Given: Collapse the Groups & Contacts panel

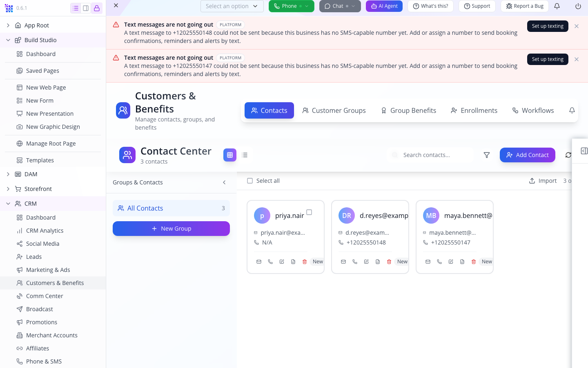Looking at the screenshot, I should click(x=224, y=182).
